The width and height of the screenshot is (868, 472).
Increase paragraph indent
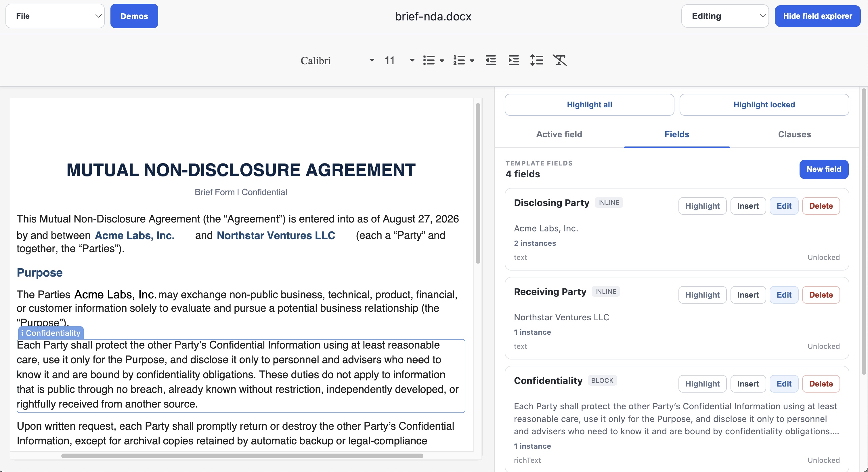513,60
